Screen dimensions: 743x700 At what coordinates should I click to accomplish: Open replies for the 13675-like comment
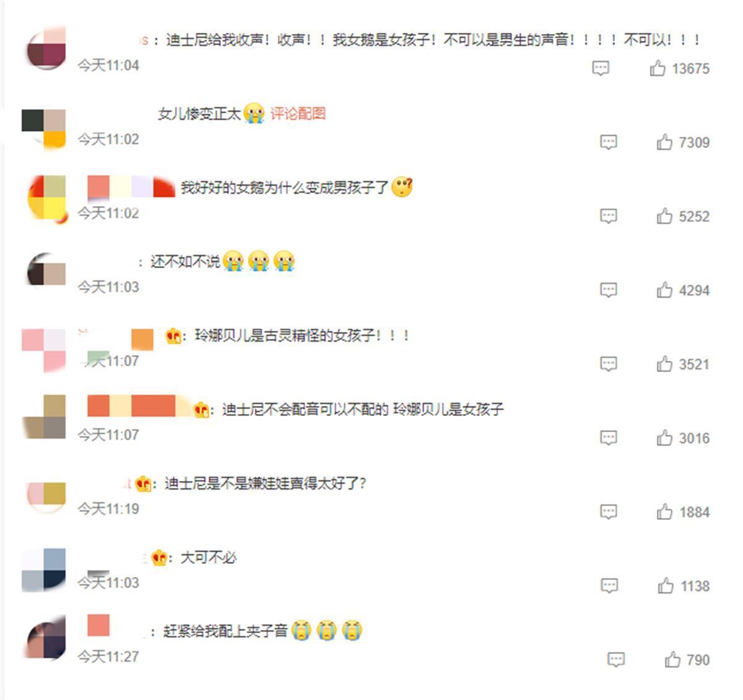pyautogui.click(x=601, y=68)
